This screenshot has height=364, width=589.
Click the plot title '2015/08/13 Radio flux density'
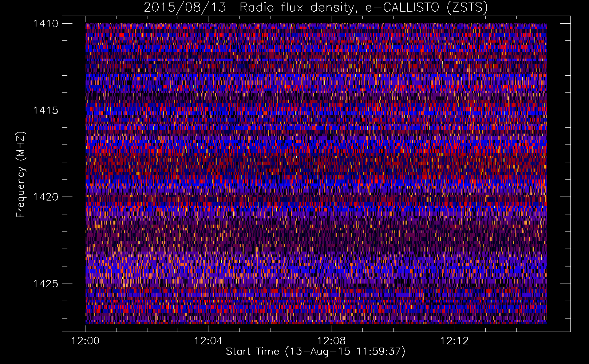click(316, 8)
